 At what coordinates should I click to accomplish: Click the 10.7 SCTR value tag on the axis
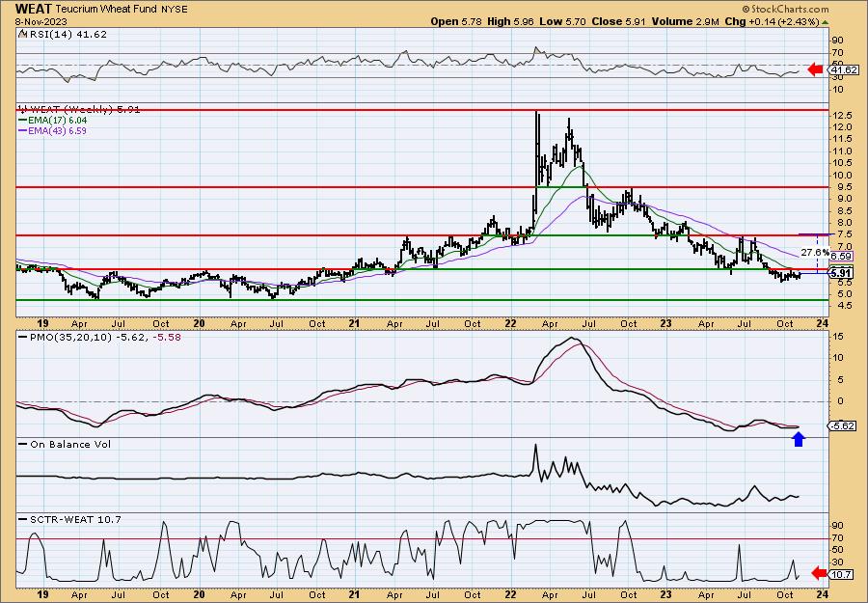click(x=843, y=574)
